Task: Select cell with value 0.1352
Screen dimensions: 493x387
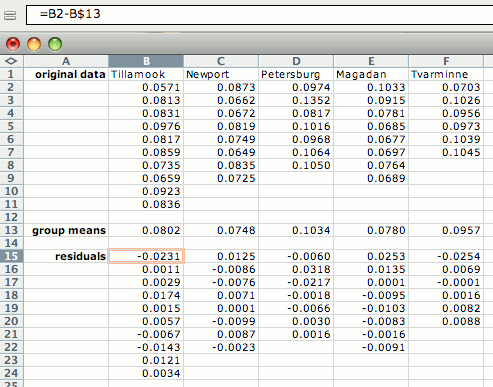Action: (296, 100)
